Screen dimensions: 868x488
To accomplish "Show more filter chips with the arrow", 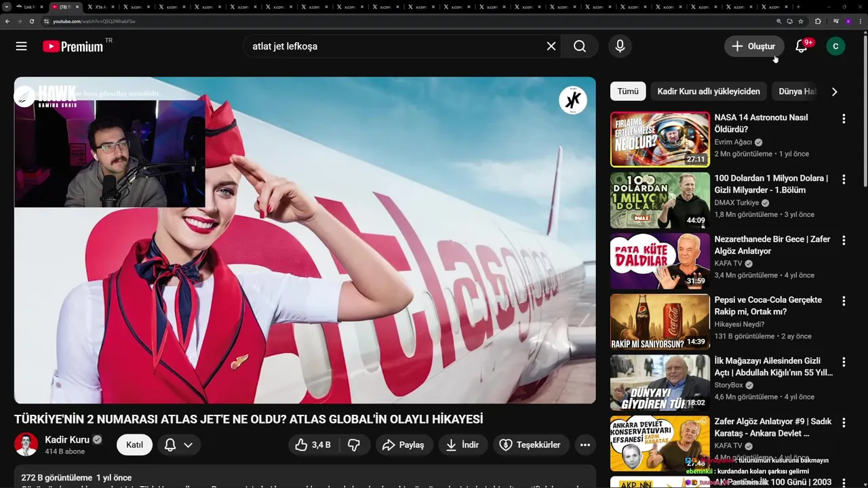I will [x=834, y=91].
